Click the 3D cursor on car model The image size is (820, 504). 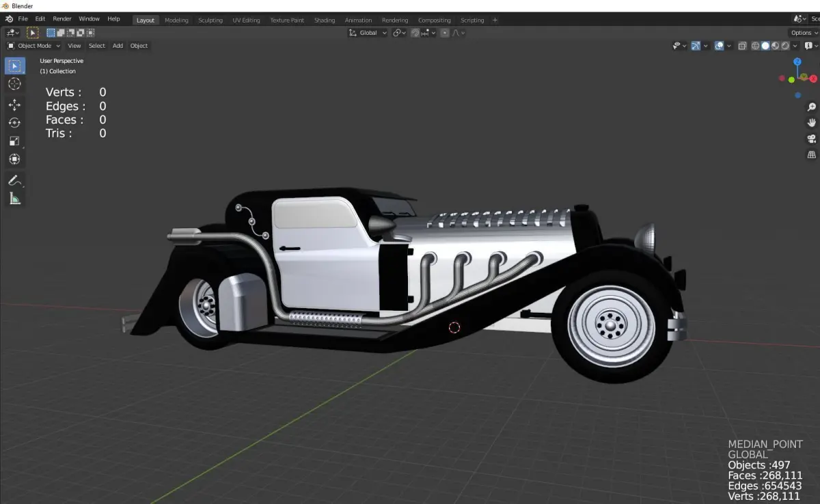click(x=454, y=328)
